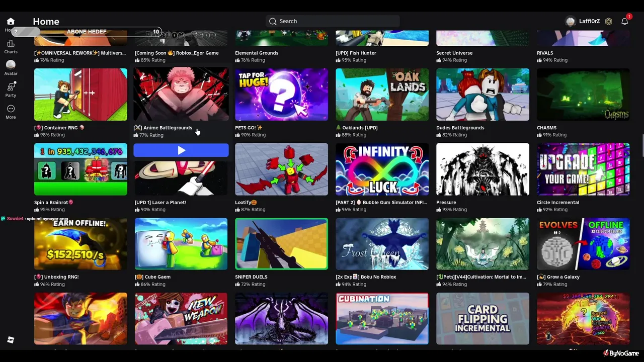Open Bubble Gum Simulator INFINITY thumbnail
The width and height of the screenshot is (644, 362).
pyautogui.click(x=382, y=169)
